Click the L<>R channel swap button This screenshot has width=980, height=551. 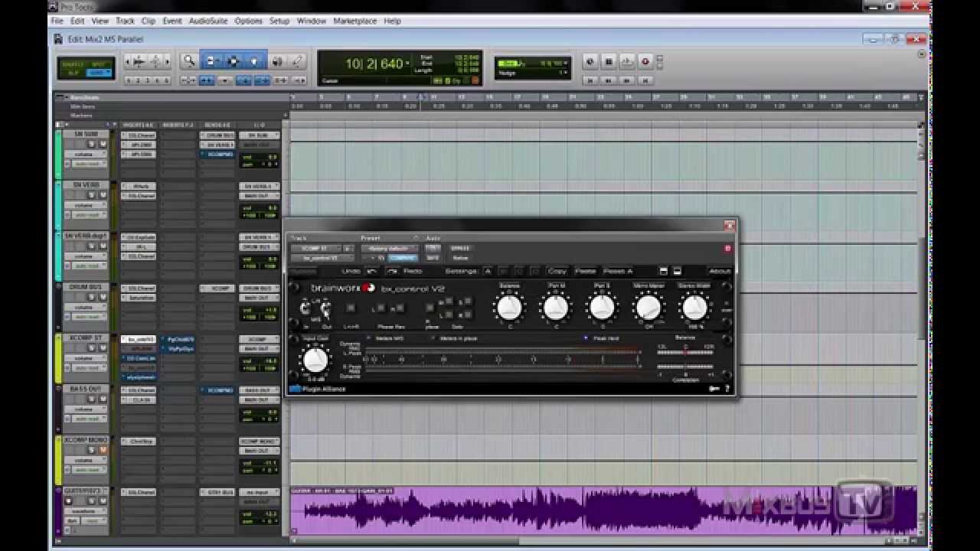point(351,308)
